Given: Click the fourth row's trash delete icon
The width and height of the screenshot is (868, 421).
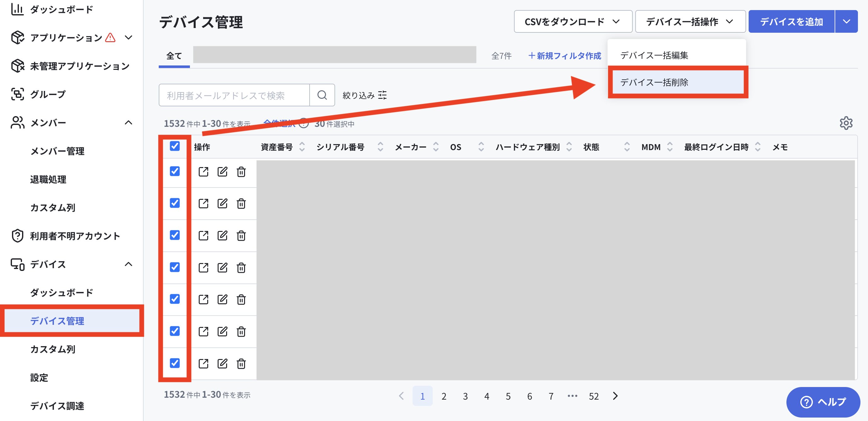Looking at the screenshot, I should pos(241,267).
